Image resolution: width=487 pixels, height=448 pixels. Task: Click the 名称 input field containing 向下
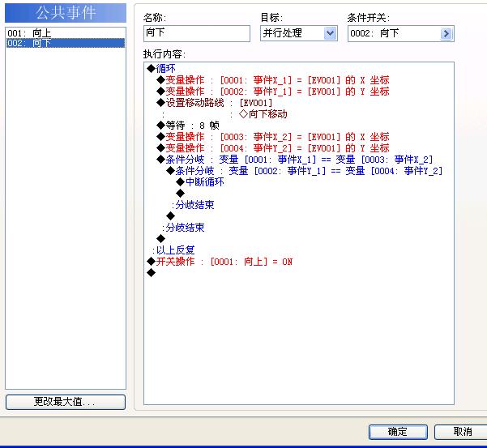tap(197, 33)
